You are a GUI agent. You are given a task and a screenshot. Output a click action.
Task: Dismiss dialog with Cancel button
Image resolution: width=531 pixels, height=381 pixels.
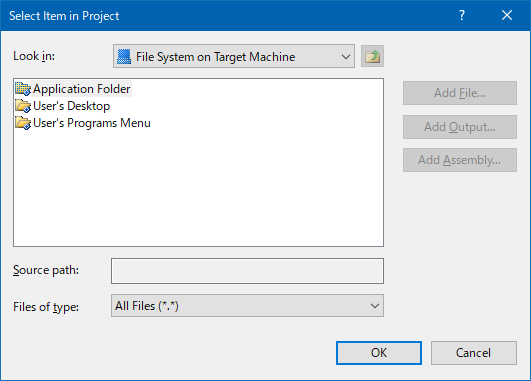474,353
